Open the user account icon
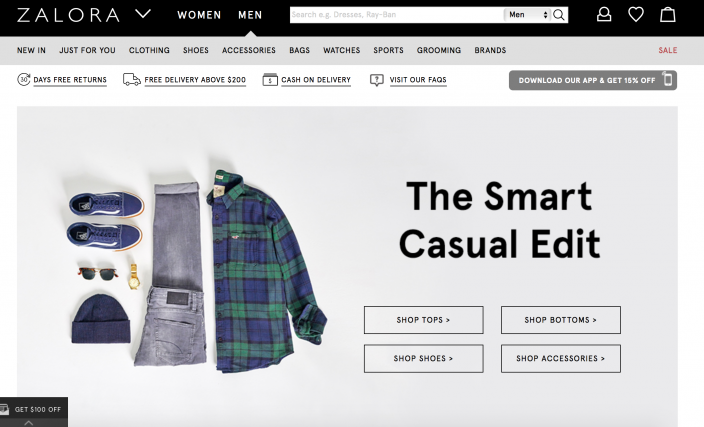The image size is (704, 427). (x=604, y=14)
